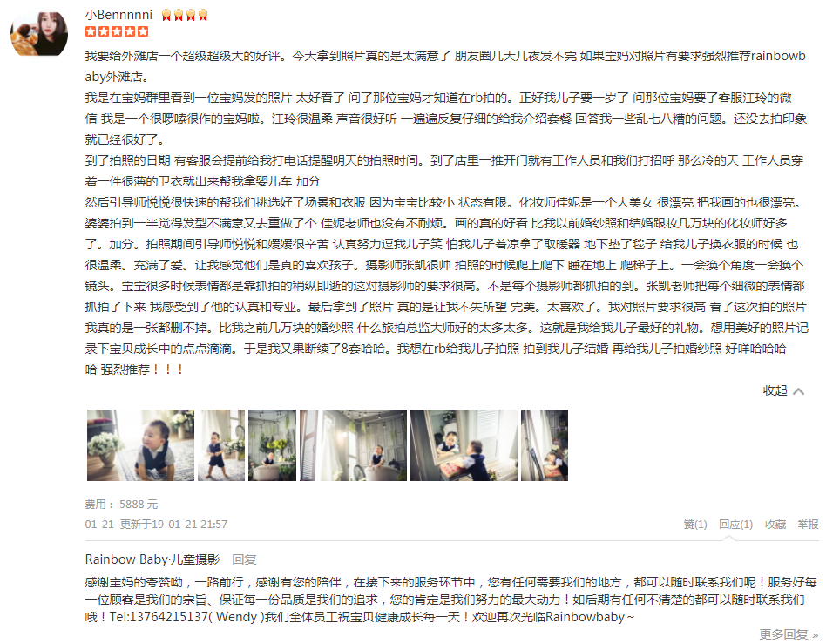Click the five-star rating icons
The height and width of the screenshot is (644, 826).
(117, 31)
